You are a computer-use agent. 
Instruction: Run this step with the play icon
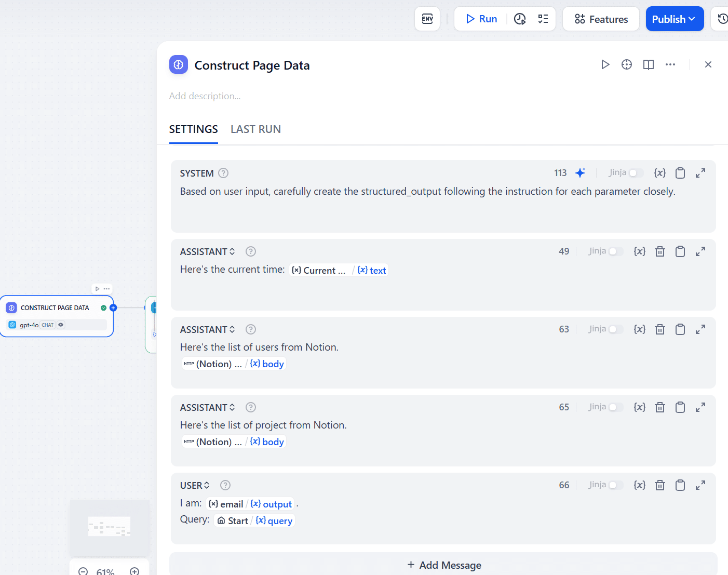[605, 65]
